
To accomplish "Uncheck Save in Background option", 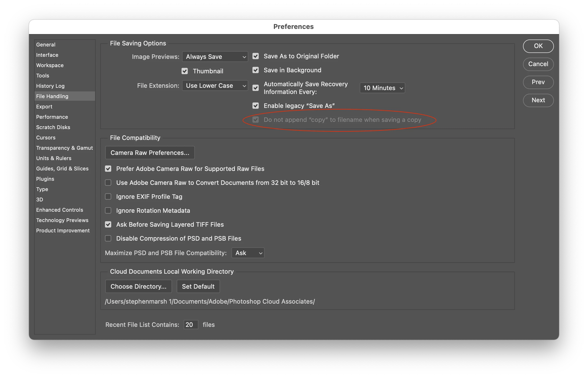I will 256,70.
